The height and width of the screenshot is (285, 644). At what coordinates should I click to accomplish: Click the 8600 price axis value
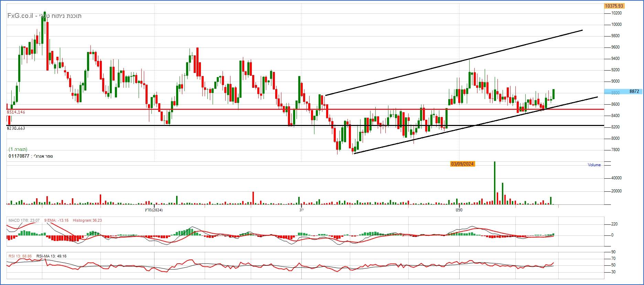(615, 104)
